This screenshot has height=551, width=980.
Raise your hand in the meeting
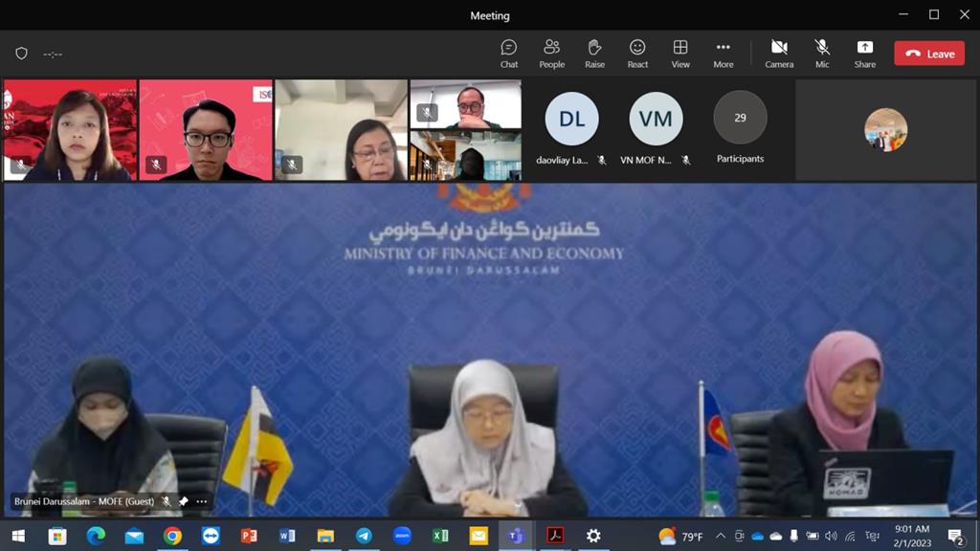(594, 54)
